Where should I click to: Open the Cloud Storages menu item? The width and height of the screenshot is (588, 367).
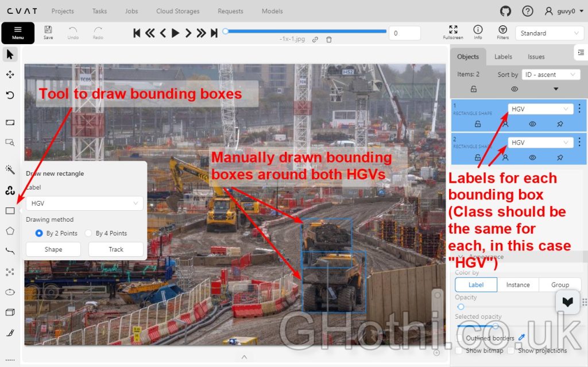point(178,11)
